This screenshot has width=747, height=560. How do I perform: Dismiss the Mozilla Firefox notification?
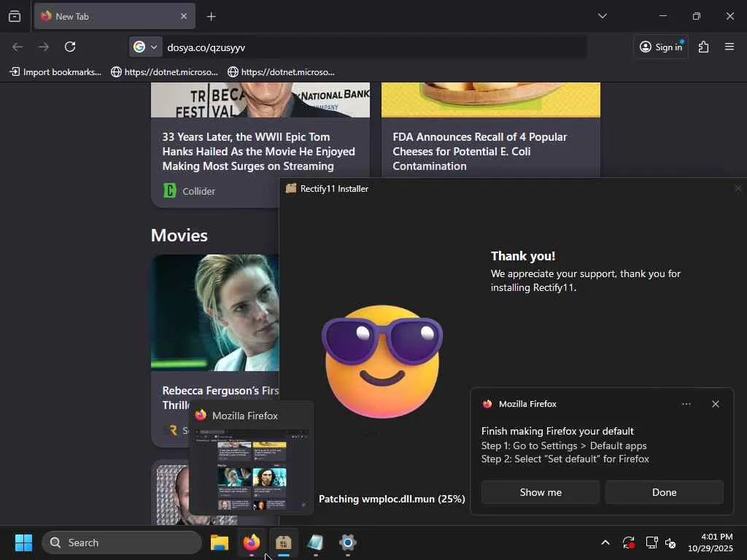pos(715,404)
